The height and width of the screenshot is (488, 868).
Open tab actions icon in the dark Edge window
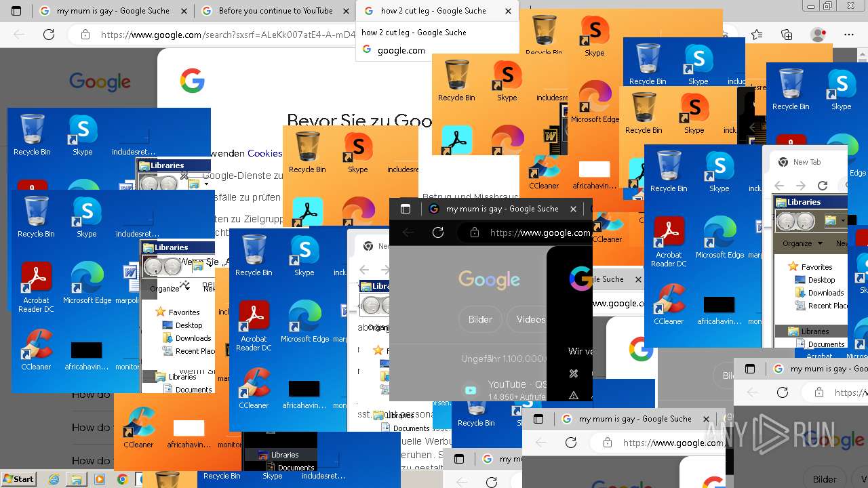406,209
